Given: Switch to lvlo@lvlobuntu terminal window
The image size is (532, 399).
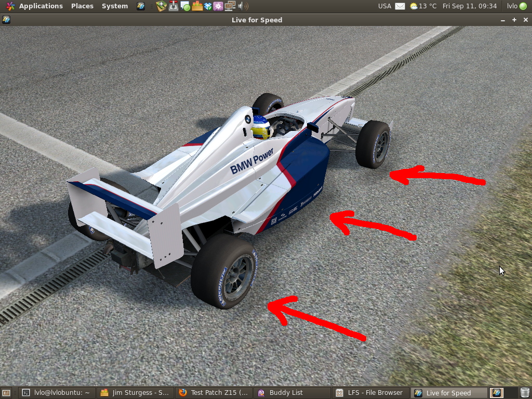Looking at the screenshot, I should click(57, 393).
